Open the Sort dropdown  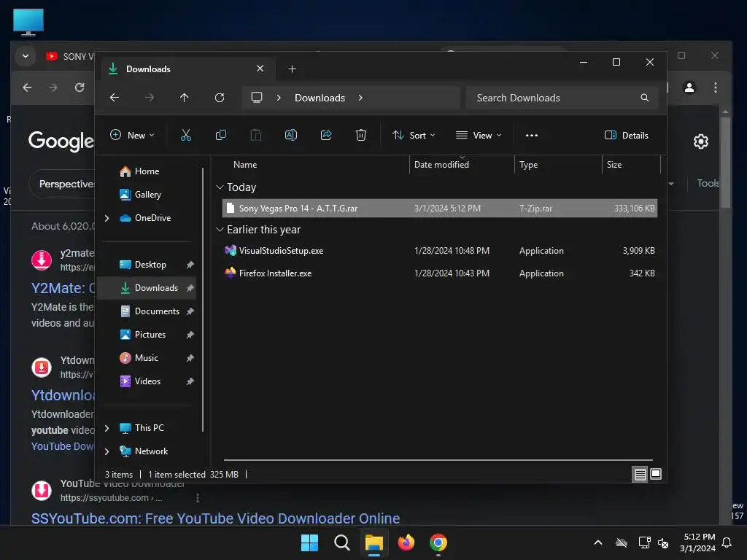click(x=414, y=135)
